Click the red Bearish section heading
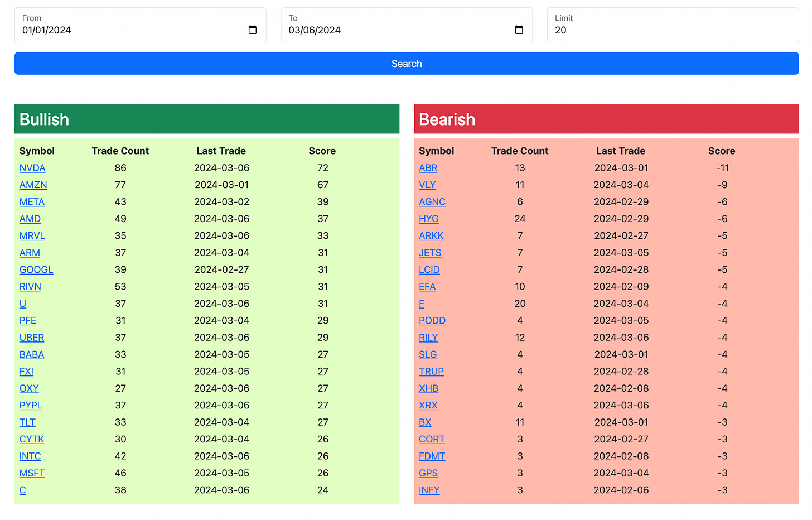Screen dimensions: 812x520 (606, 119)
